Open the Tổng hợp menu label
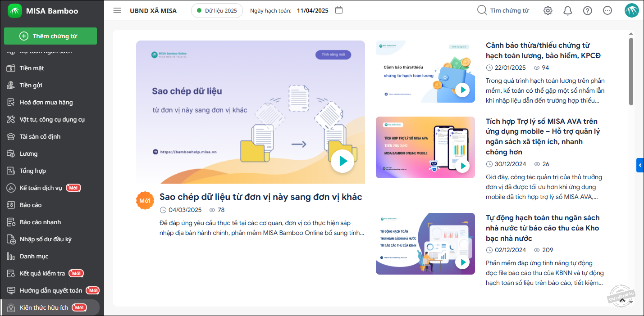The image size is (644, 316). (33, 171)
